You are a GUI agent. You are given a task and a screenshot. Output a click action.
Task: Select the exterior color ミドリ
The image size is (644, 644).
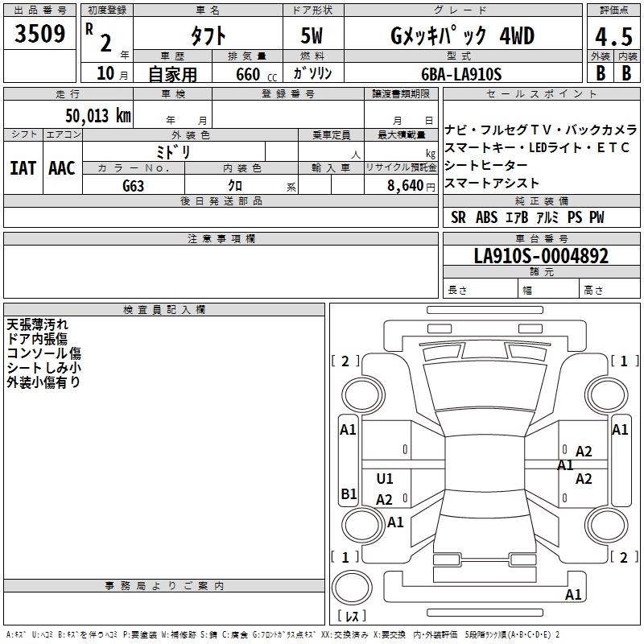coord(173,152)
